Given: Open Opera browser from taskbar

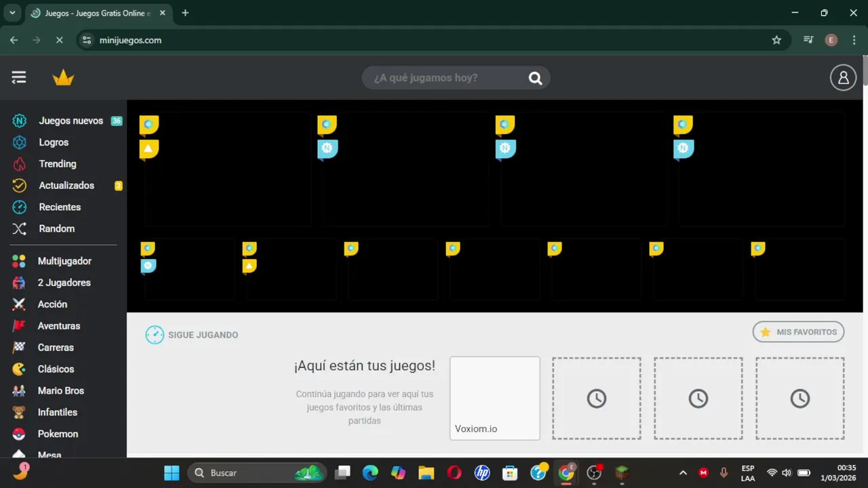Looking at the screenshot, I should click(454, 472).
